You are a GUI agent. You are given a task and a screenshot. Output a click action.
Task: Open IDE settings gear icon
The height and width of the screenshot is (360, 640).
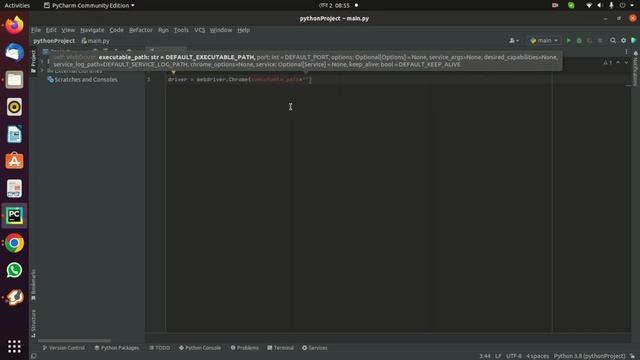[x=623, y=40]
